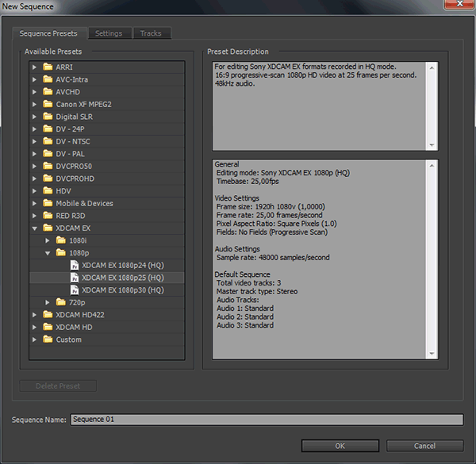The height and width of the screenshot is (464, 476).
Task: Click the DV - PAL folder icon
Action: (x=48, y=154)
